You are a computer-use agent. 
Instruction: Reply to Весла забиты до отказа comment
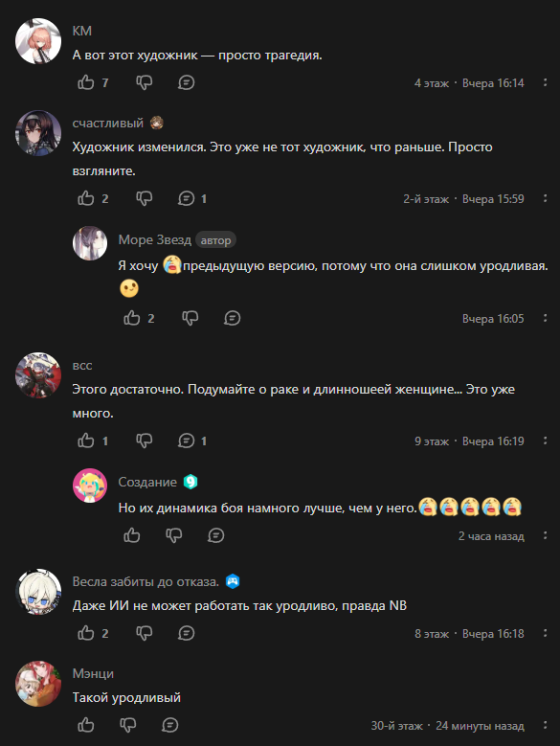[186, 633]
